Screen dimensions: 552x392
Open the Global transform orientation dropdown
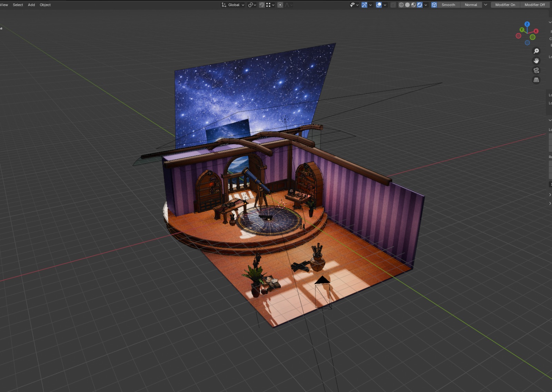coord(233,5)
